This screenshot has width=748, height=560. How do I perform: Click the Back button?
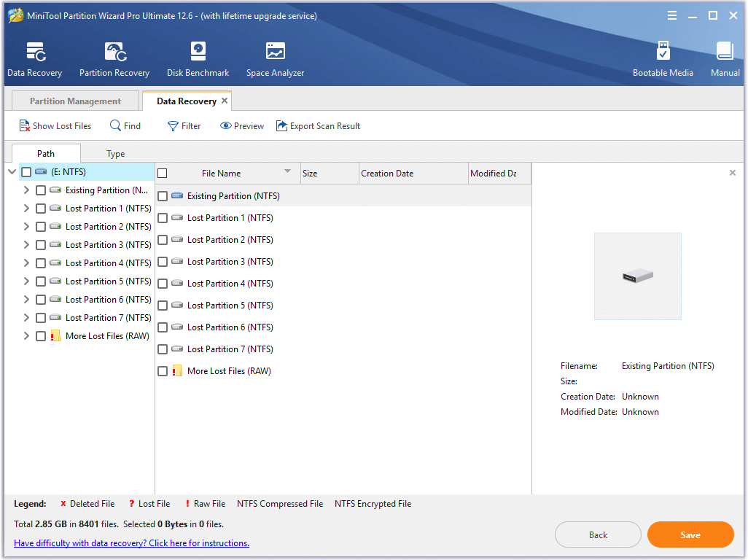[598, 534]
